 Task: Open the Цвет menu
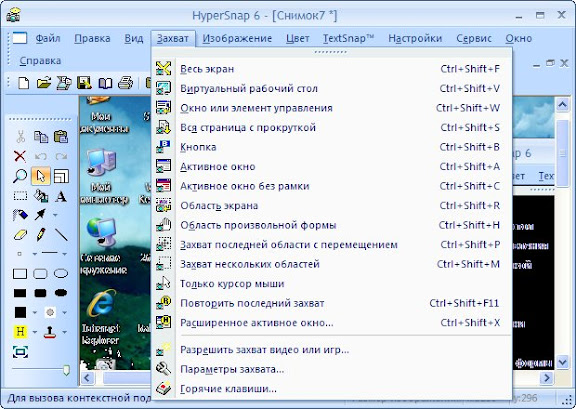pos(298,38)
